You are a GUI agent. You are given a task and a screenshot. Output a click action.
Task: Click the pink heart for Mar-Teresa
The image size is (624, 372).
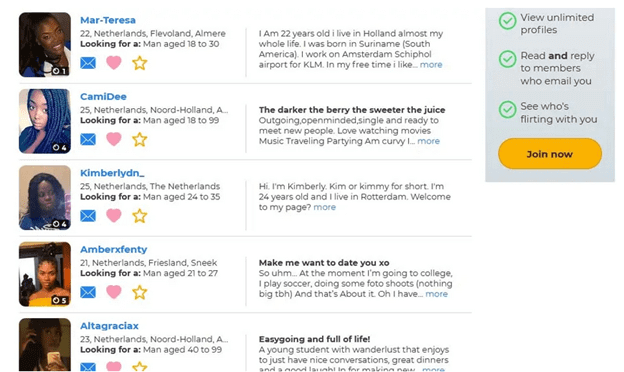[x=114, y=62]
